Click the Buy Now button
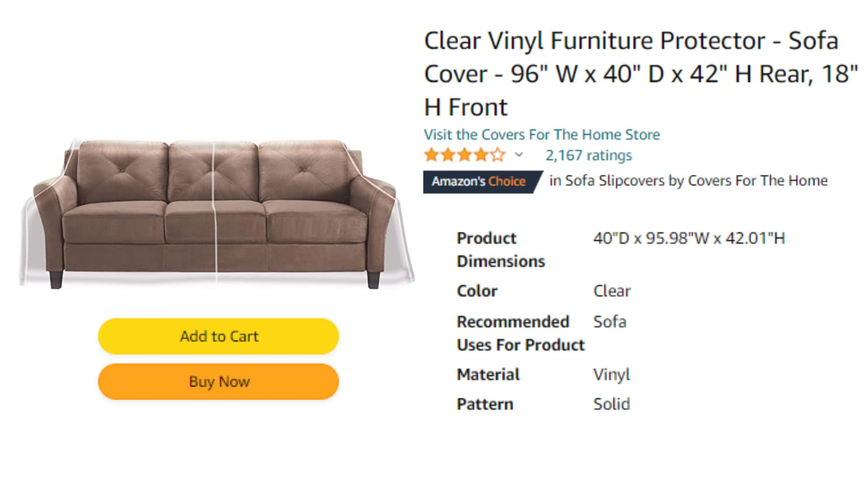The height and width of the screenshot is (488, 868). coord(218,382)
